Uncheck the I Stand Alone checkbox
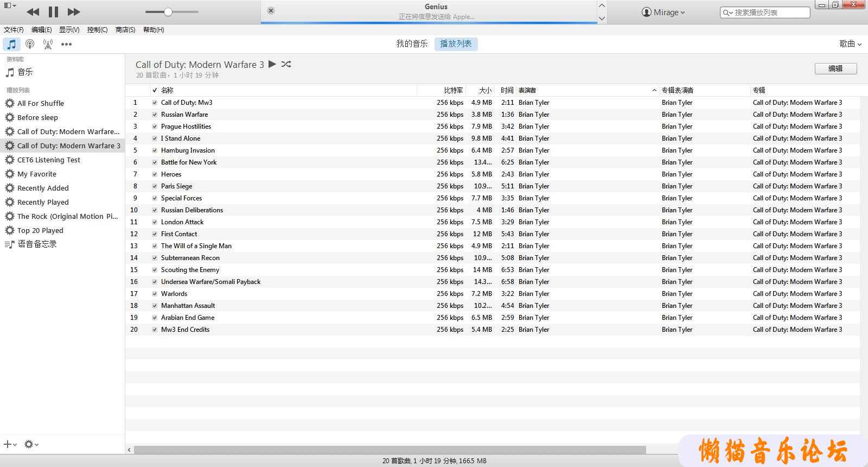 coord(155,138)
